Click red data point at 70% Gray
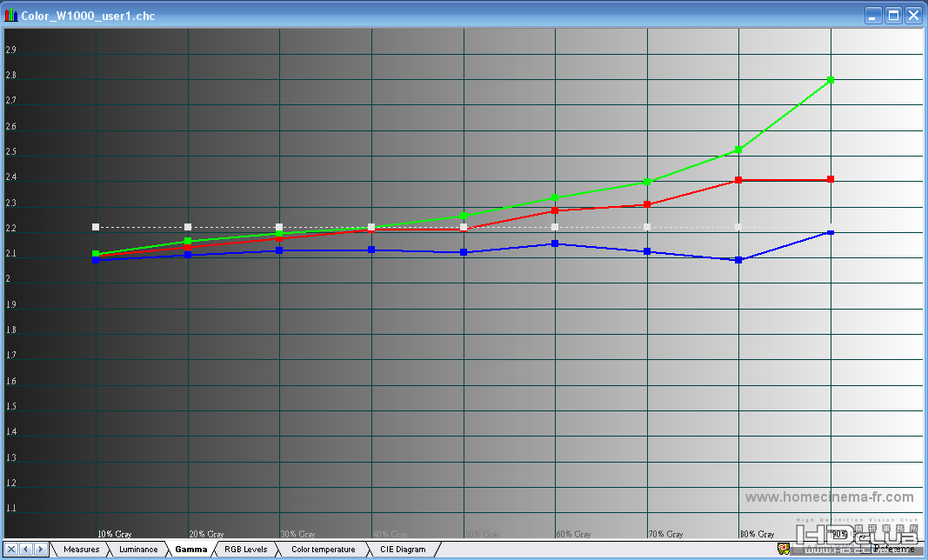Viewport: 928px width, 560px height. click(x=647, y=204)
